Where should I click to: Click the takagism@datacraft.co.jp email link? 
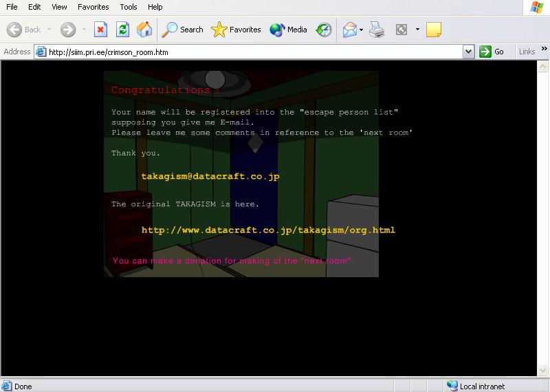(x=210, y=176)
